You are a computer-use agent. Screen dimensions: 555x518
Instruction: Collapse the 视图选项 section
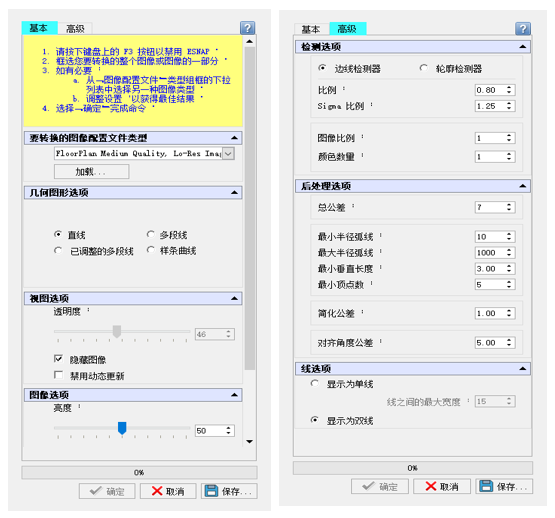coord(234,298)
